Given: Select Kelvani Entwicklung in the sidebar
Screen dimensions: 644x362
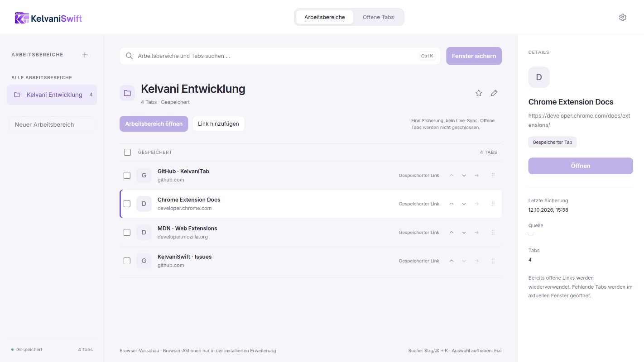Looking at the screenshot, I should coord(52,95).
